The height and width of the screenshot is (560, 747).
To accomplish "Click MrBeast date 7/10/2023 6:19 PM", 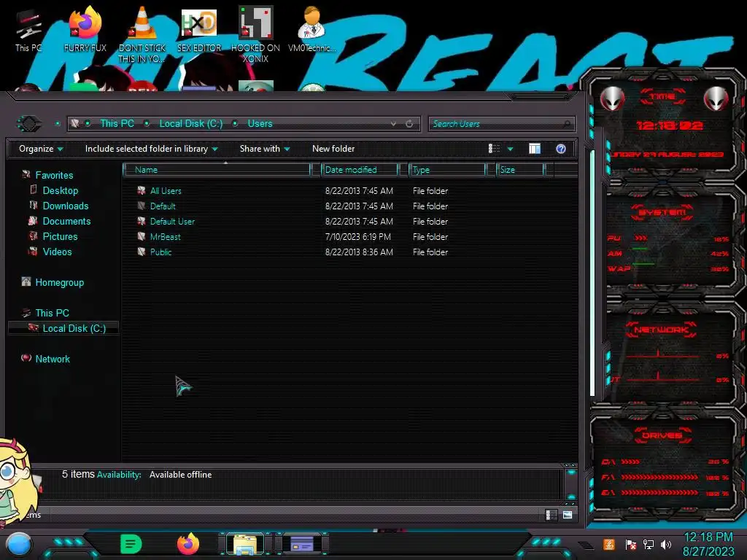I will coord(357,237).
